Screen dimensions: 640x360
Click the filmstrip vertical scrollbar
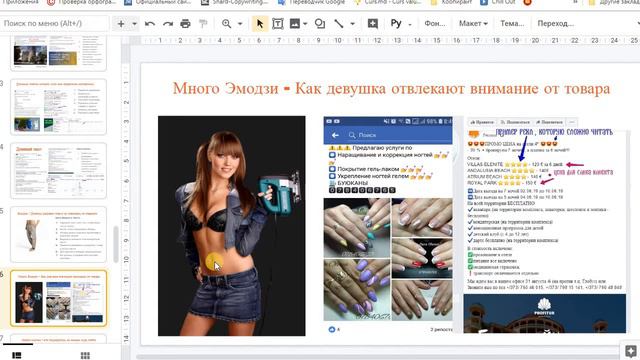pos(116,244)
